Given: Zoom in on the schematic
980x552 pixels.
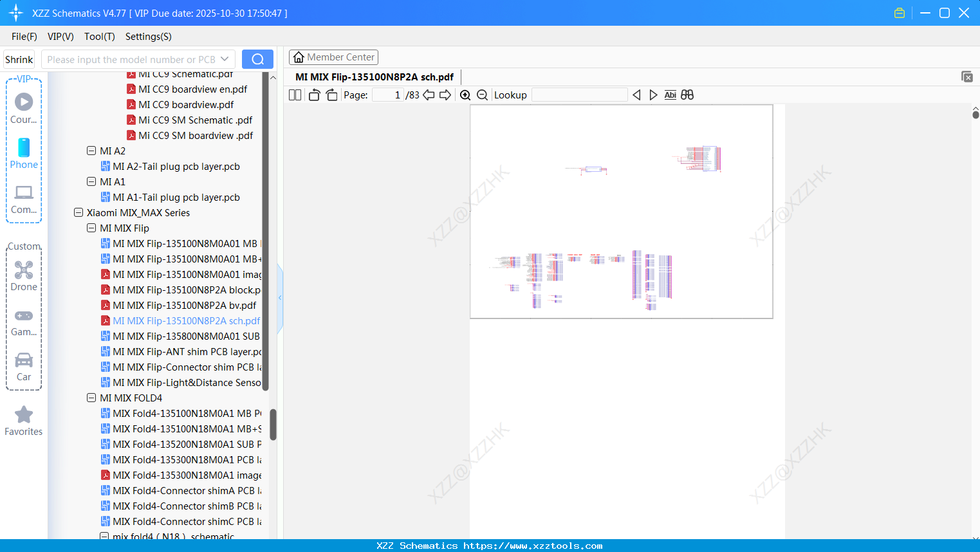Looking at the screenshot, I should 465,95.
